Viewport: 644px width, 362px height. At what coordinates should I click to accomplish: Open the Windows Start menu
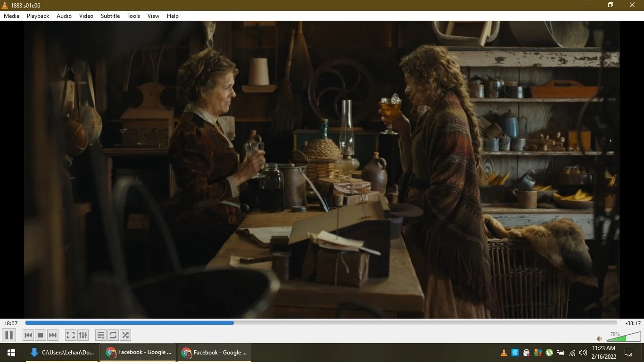11,353
